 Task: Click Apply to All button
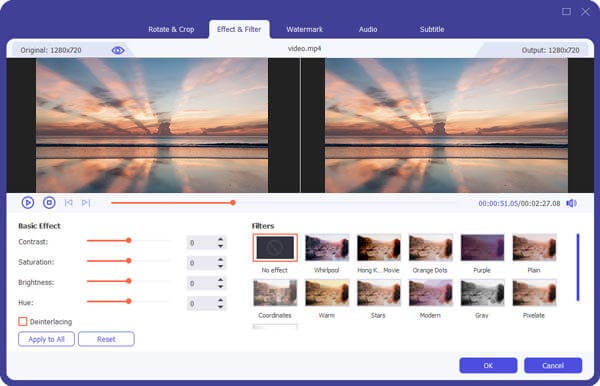click(x=46, y=339)
